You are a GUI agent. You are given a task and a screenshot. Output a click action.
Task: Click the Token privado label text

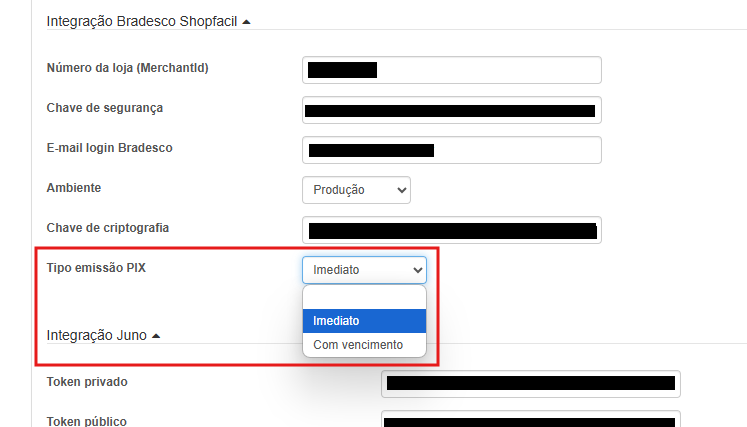[87, 382]
